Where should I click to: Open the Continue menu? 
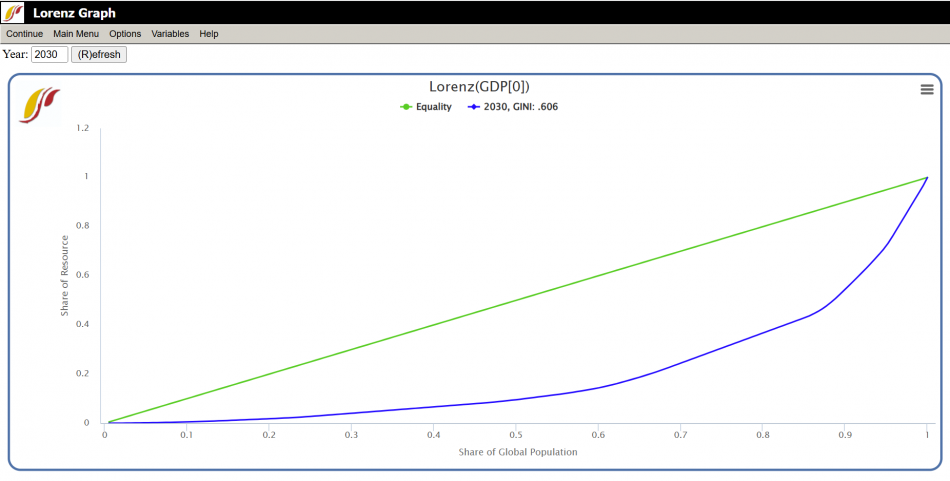point(24,34)
